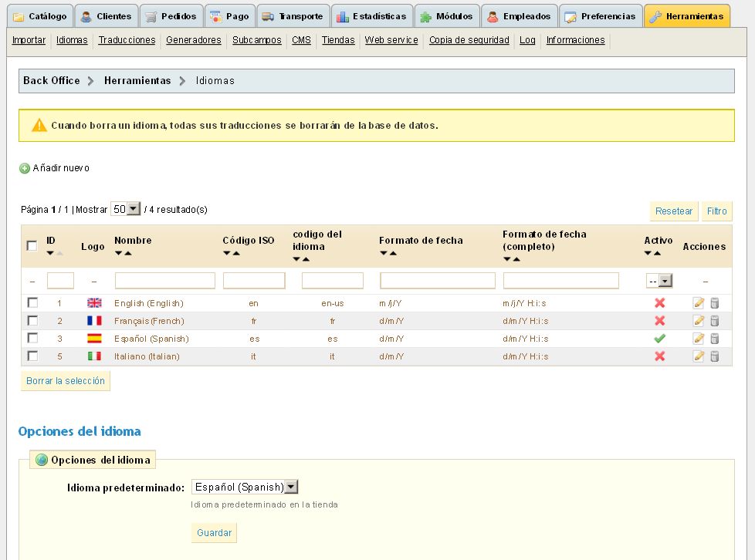Open the Generadores submenu link

pyautogui.click(x=194, y=40)
